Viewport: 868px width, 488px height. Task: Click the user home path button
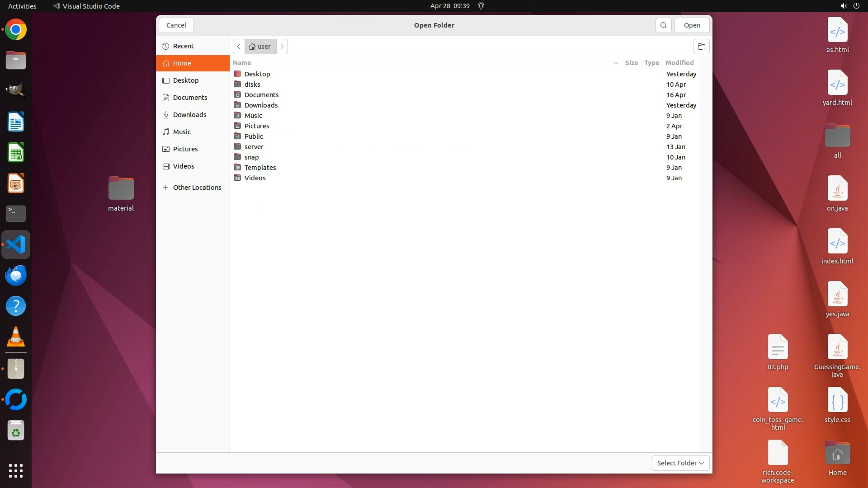coord(260,47)
